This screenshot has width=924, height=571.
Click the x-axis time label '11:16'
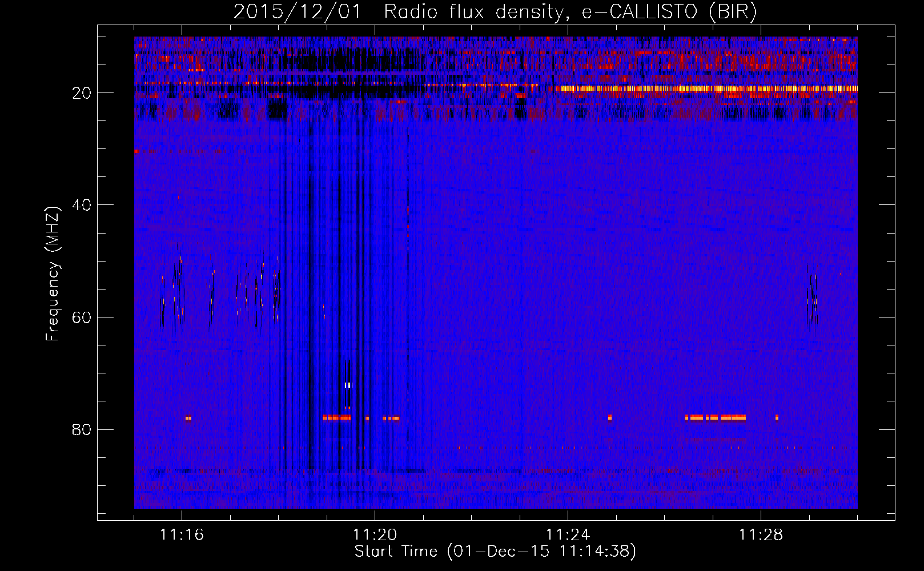(x=182, y=535)
